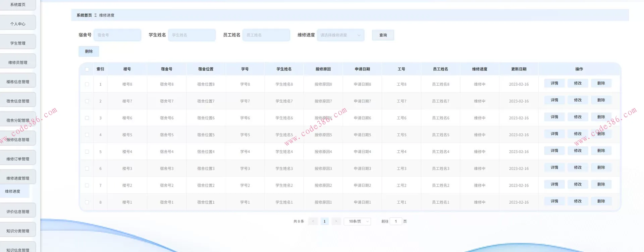
Task: Check the checkbox for row 1
Action: (x=87, y=85)
